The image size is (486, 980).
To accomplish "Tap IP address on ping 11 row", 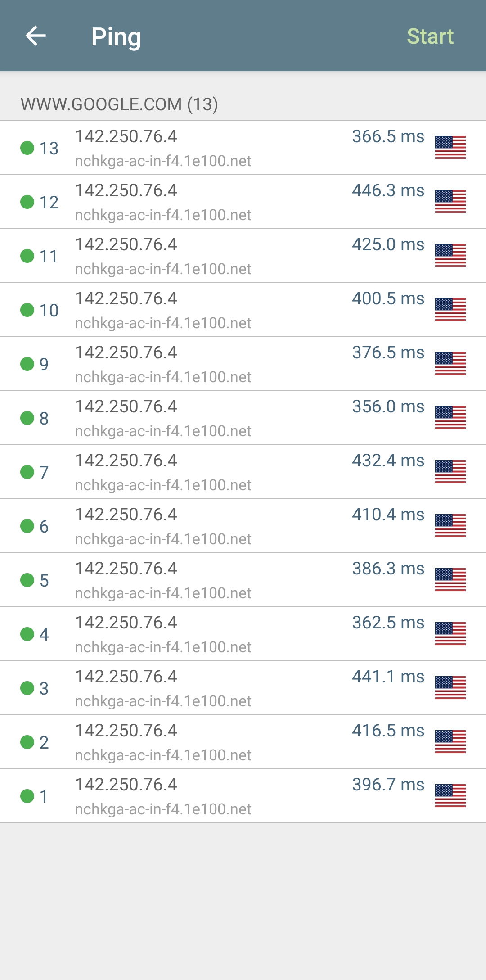I will click(126, 244).
